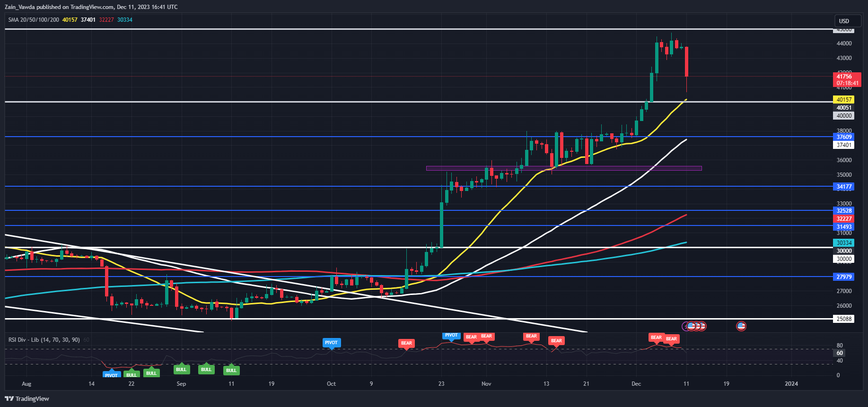868x407 pixels.
Task: Click the 36000 price axis tick
Action: (x=844, y=160)
